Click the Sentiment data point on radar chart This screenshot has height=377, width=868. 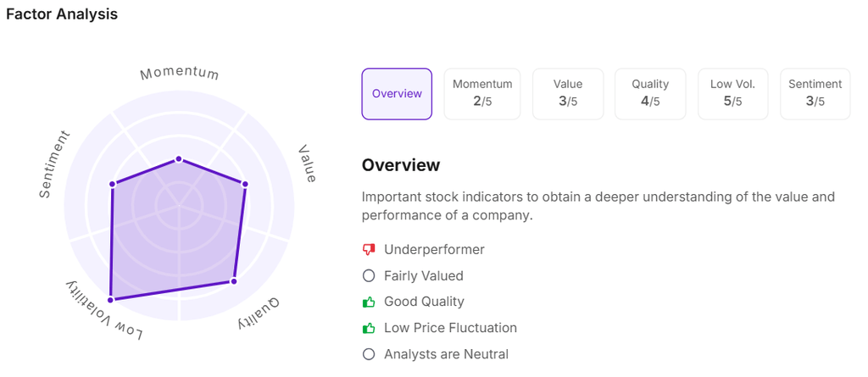click(112, 184)
